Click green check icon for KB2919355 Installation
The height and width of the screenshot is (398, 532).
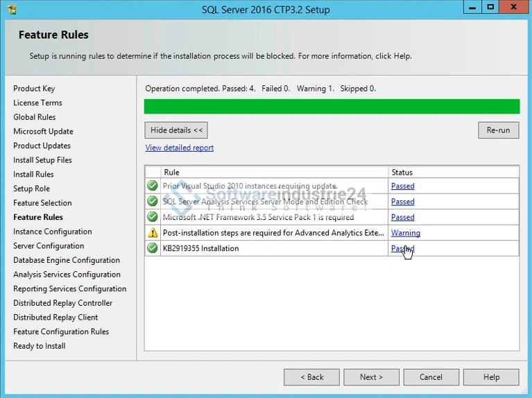click(153, 248)
